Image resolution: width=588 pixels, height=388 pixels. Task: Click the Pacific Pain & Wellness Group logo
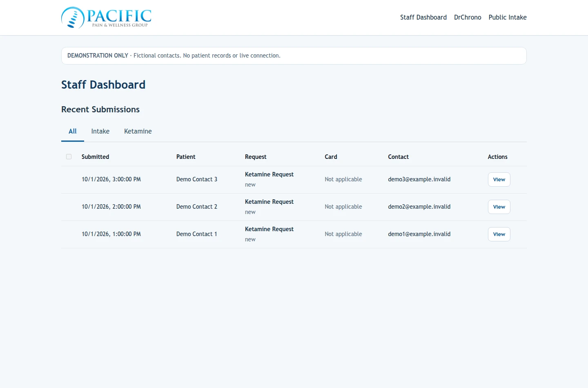click(106, 18)
